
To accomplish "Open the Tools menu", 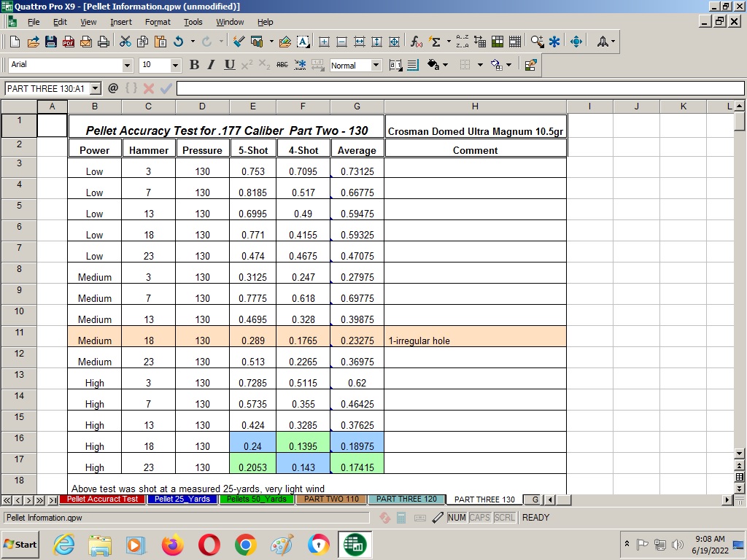I will pyautogui.click(x=193, y=22).
